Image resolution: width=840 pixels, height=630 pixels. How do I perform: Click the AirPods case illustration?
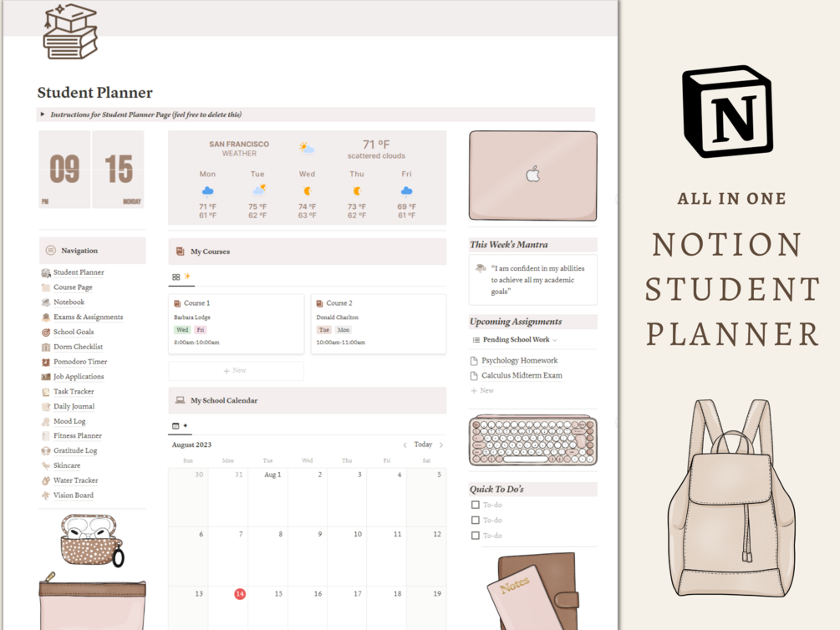(92, 540)
